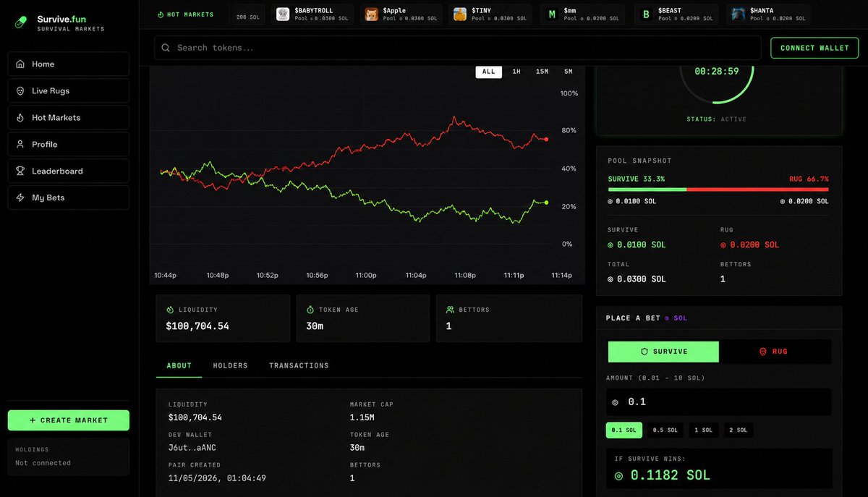The height and width of the screenshot is (497, 868).
Task: Switch to the Transactions tab
Action: pyautogui.click(x=299, y=366)
